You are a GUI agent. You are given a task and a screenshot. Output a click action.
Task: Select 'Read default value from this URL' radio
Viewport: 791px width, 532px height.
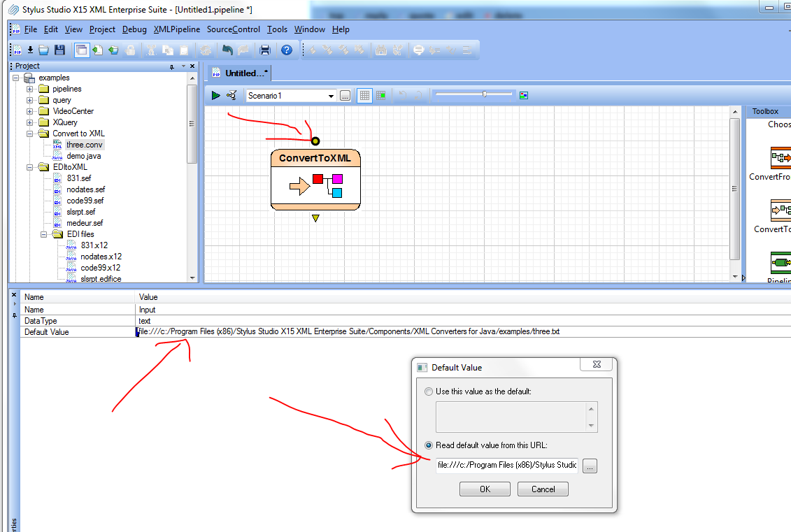click(429, 445)
